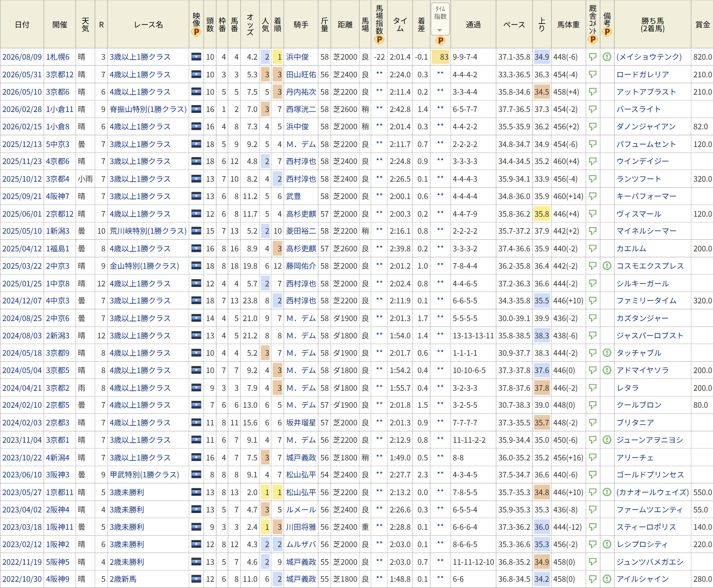This screenshot has width=713, height=588.
Task: Open stable comment for 2023/11/04 row
Action: click(x=593, y=440)
